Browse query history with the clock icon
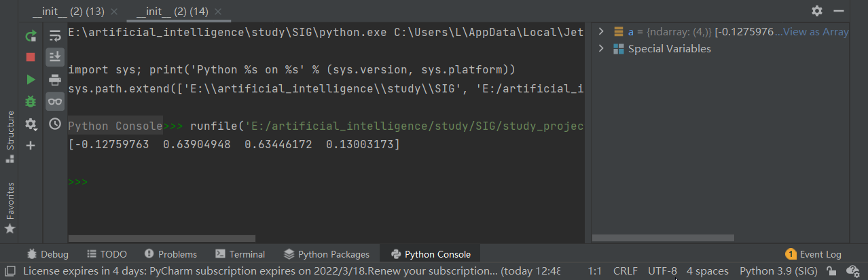868x280 pixels. pos(55,124)
